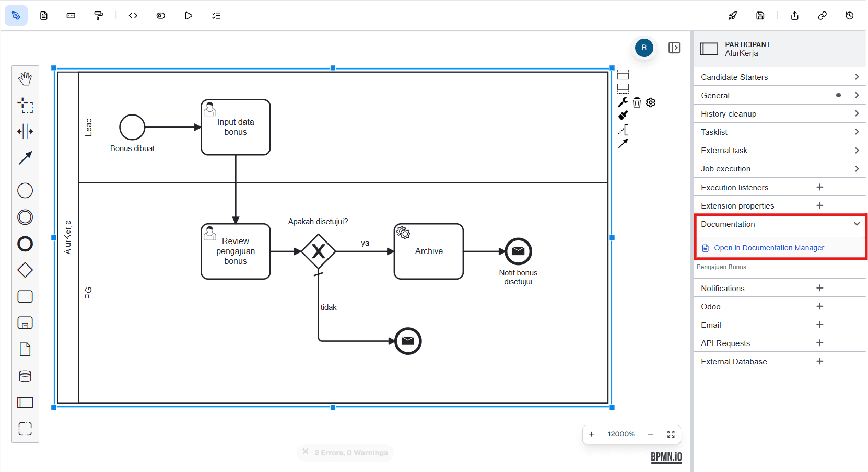Activate the Lasso selection tool
Image resolution: width=868 pixels, height=472 pixels.
(25, 105)
